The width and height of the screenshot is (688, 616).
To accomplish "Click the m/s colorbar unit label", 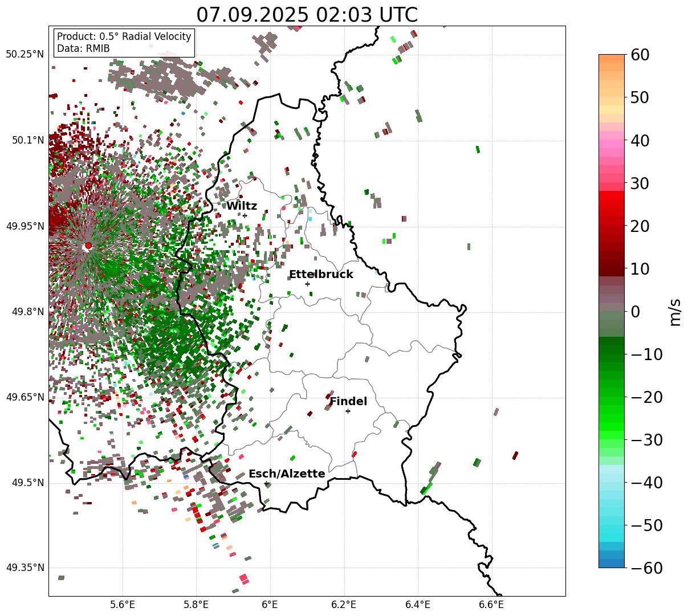I will (x=675, y=311).
